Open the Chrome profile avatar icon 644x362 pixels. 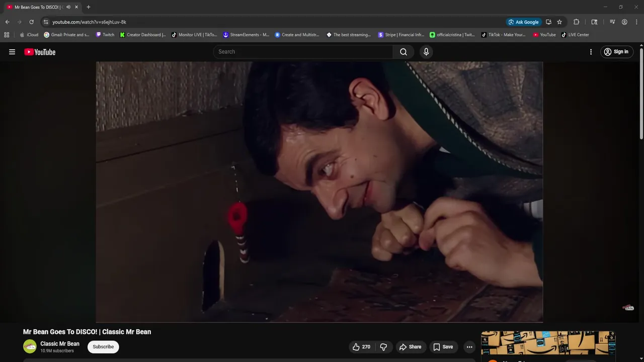pos(624,22)
